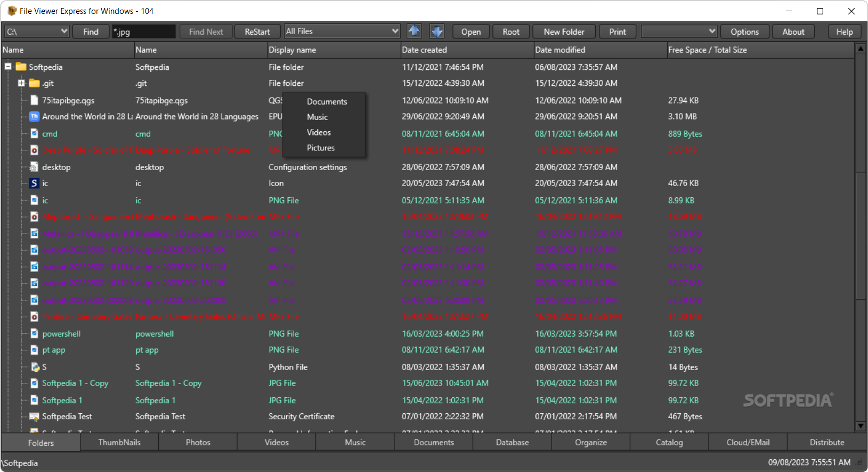
Task: Switch to the Catalog tab
Action: coord(669,442)
